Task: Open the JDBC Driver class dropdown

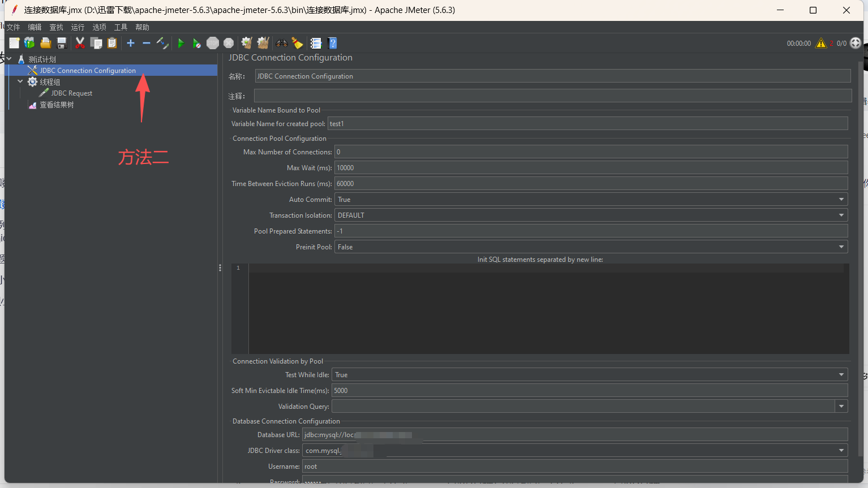Action: point(575,451)
